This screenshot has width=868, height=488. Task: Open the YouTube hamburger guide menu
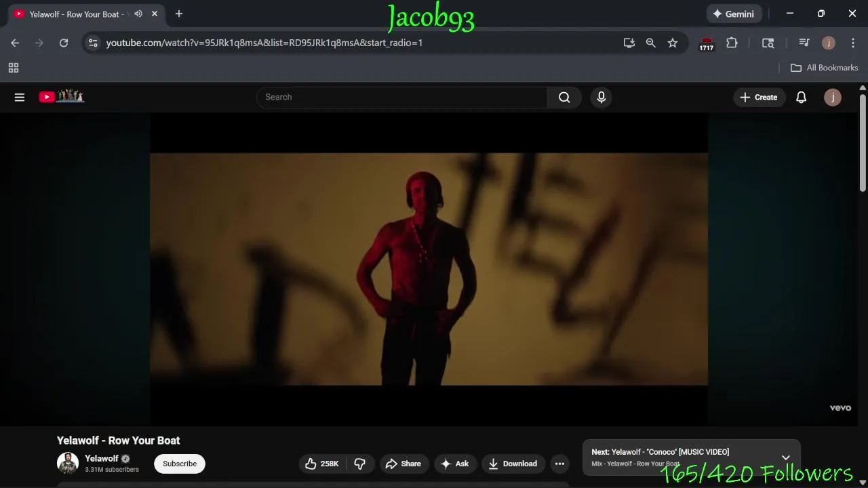tap(20, 98)
